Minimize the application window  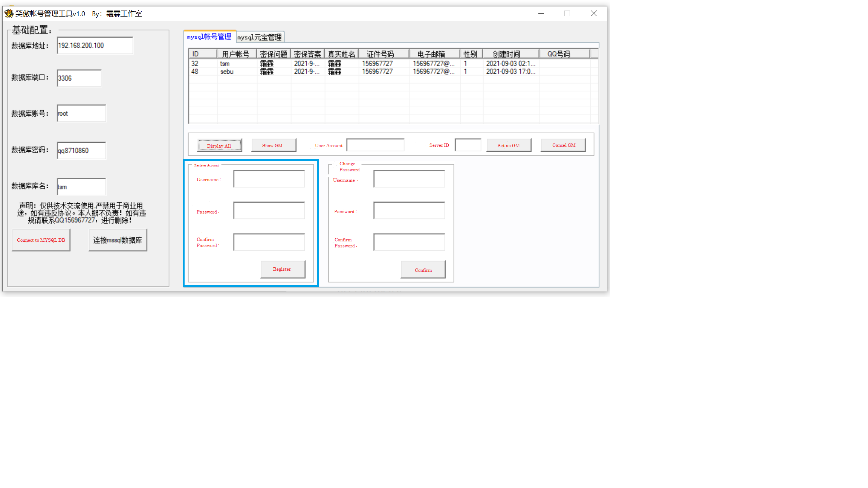point(541,14)
